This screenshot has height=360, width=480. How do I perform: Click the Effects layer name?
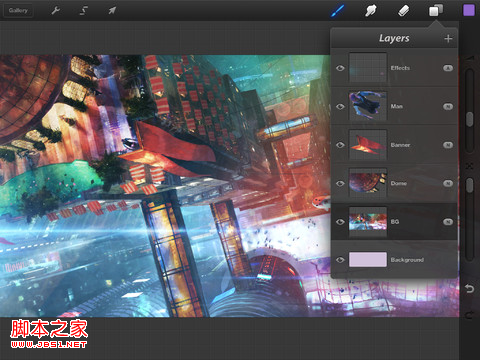click(x=400, y=68)
